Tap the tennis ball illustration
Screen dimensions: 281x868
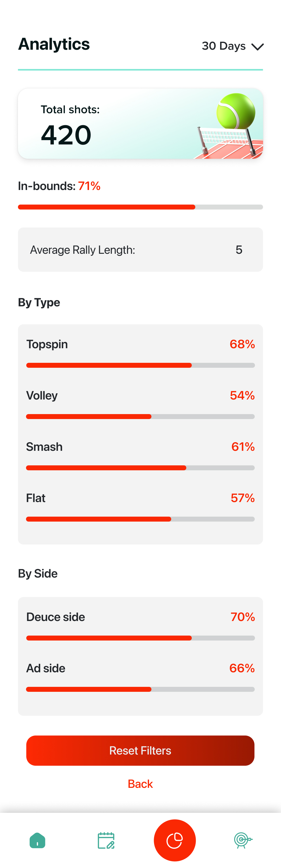coord(236,111)
